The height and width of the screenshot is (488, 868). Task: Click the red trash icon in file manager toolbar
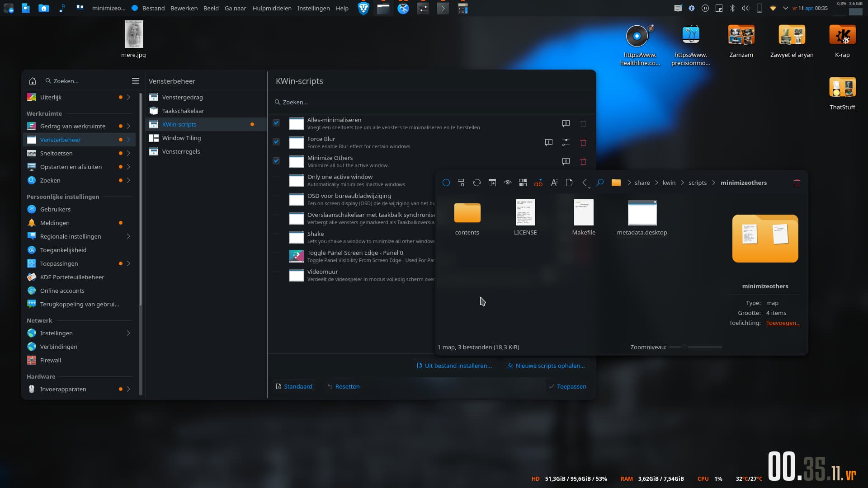(x=797, y=183)
